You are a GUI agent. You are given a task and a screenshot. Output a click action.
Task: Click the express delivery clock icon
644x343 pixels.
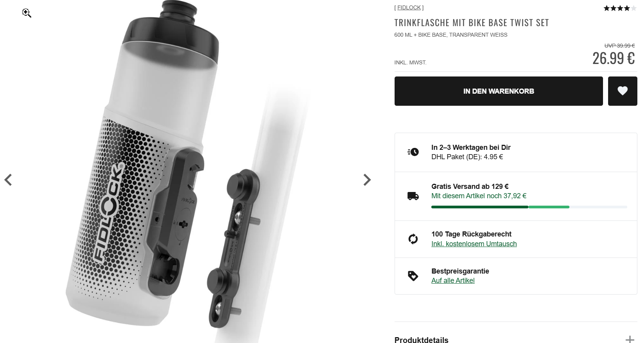click(413, 152)
